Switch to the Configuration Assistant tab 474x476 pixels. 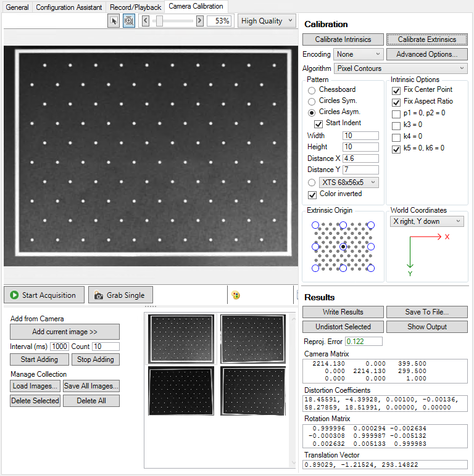point(69,7)
